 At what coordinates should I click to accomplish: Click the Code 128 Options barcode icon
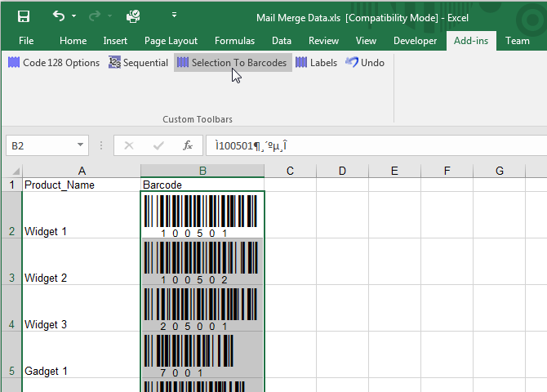[14, 63]
